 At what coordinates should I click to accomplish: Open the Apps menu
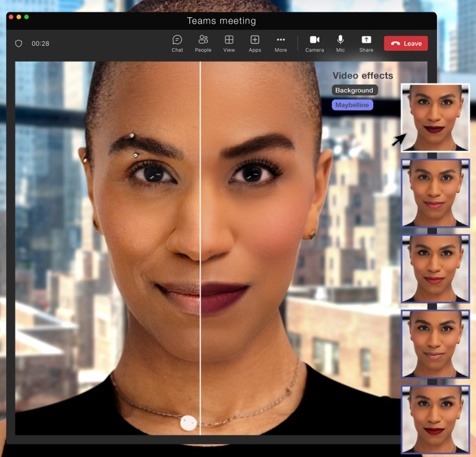point(255,43)
